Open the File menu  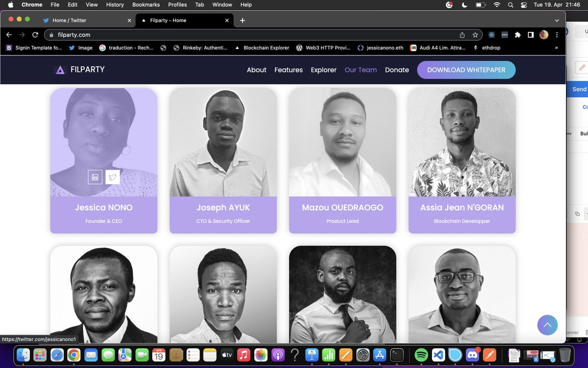55,5
